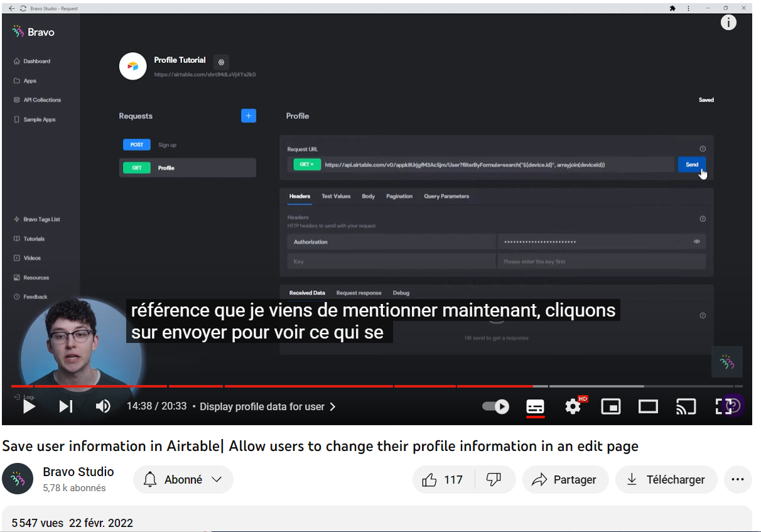
Task: Cast the video to a device
Action: tap(686, 406)
